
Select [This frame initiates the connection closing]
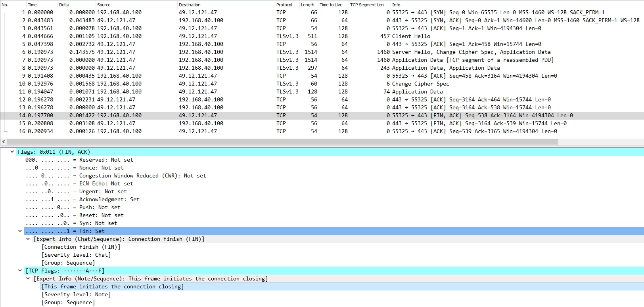coord(113,286)
